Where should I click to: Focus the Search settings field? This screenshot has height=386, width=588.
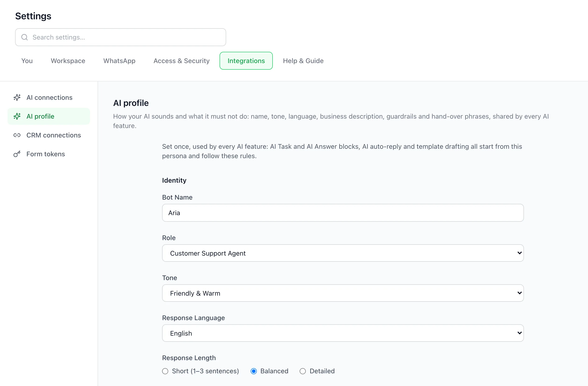coord(121,37)
